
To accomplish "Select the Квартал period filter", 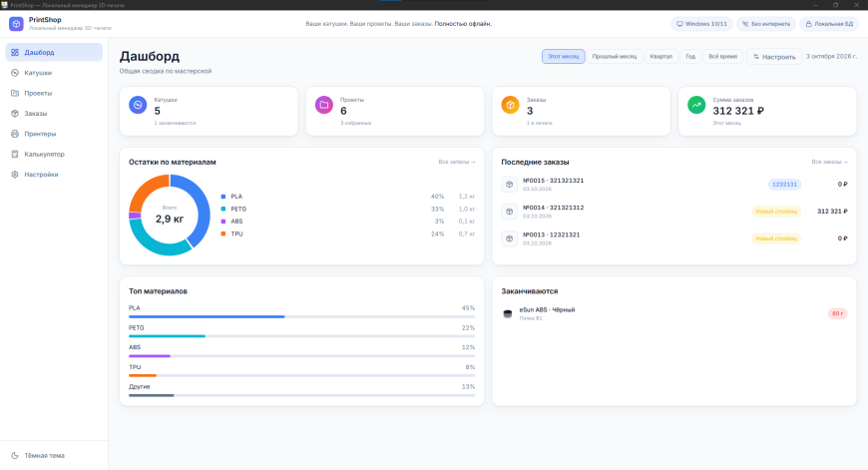I will [x=660, y=57].
